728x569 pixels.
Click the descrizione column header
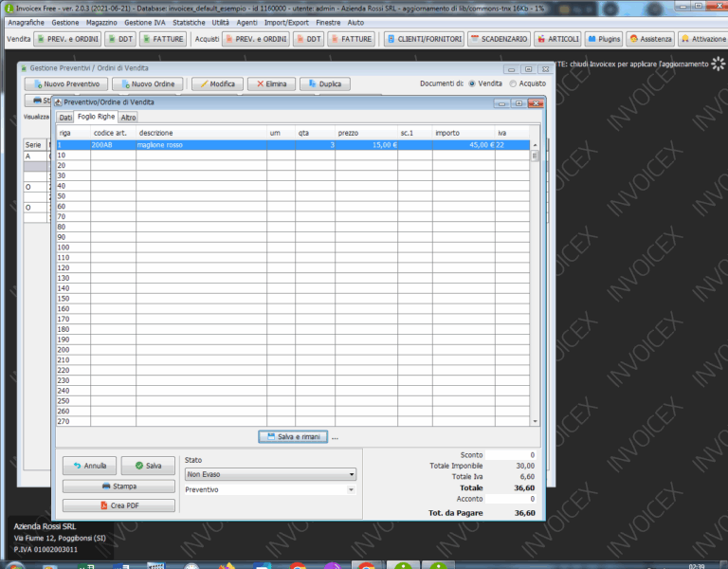pos(202,133)
